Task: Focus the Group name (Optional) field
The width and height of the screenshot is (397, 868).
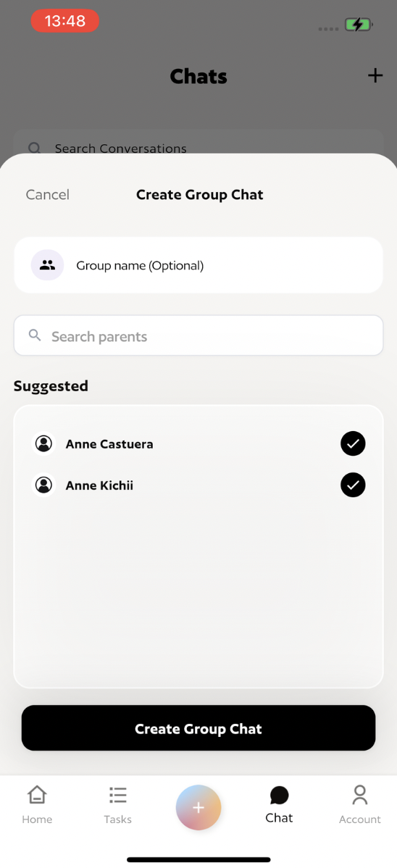Action: click(198, 265)
